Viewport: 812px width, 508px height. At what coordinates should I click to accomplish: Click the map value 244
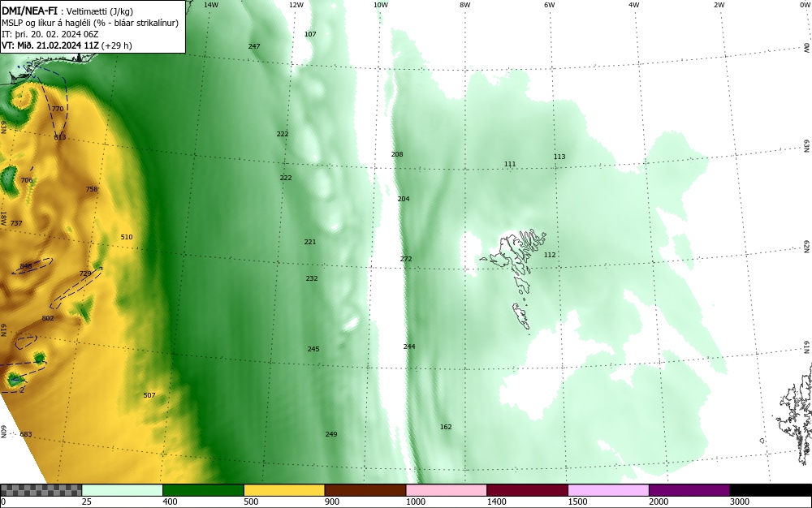[409, 347]
